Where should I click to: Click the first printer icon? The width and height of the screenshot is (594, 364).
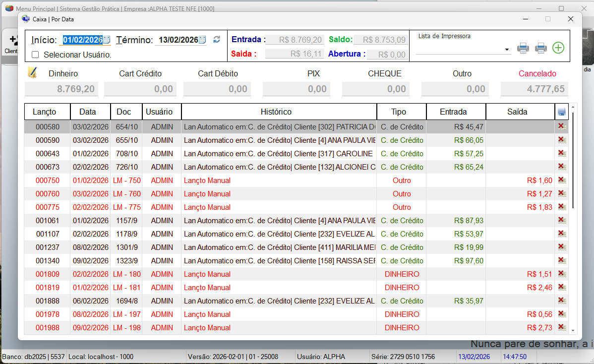pyautogui.click(x=523, y=48)
